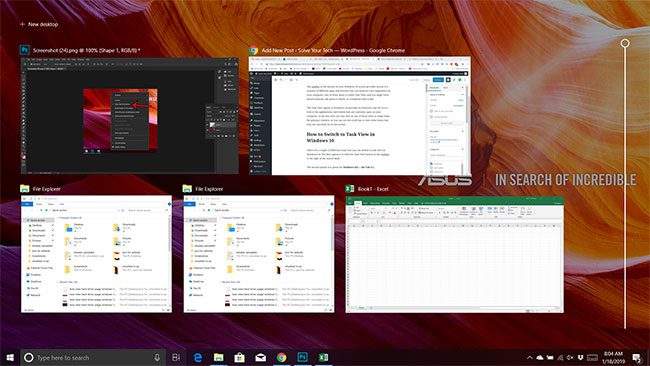Open the Mail app from taskbar
This screenshot has height=366, width=650.
[260, 357]
